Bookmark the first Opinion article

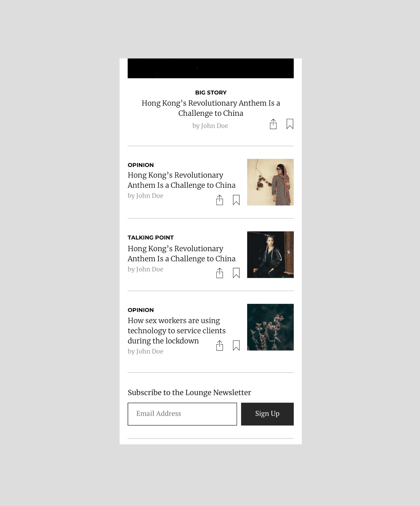click(x=236, y=200)
